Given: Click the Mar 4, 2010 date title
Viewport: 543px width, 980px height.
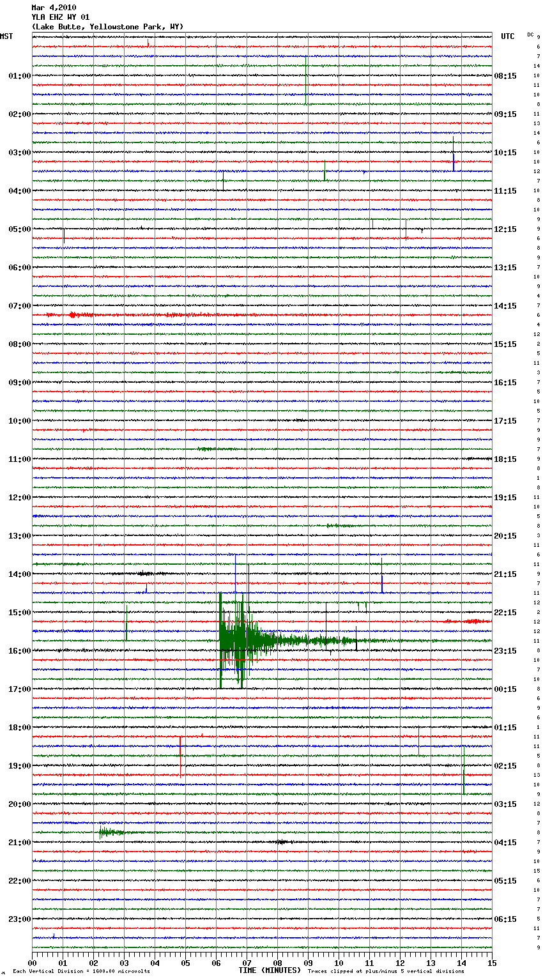Looking at the screenshot, I should click(x=54, y=8).
